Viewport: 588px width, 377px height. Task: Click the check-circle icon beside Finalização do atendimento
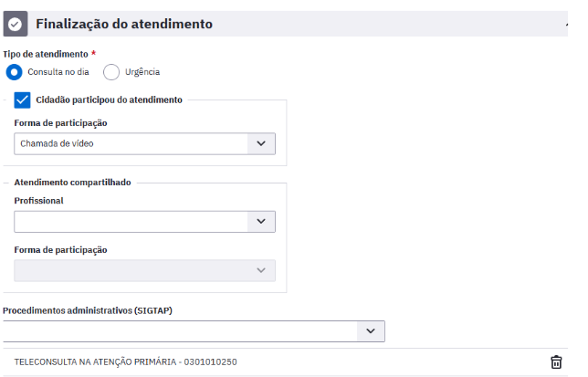(16, 24)
